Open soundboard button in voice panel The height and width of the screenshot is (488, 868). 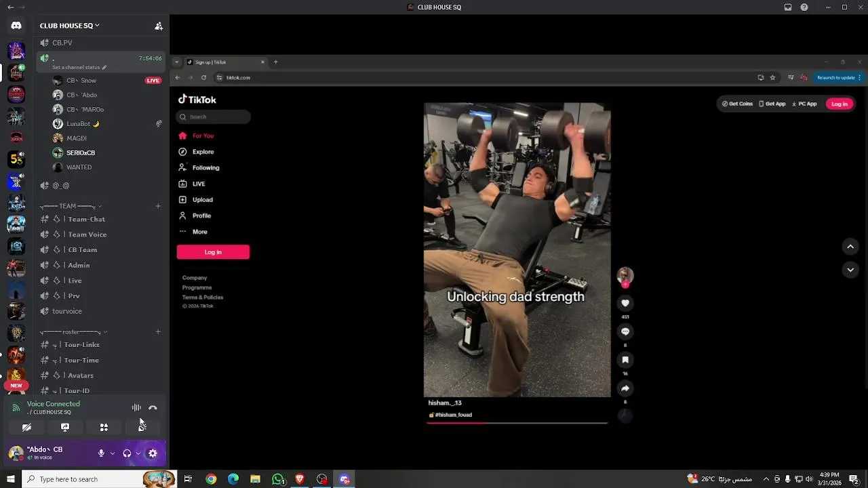[x=142, y=427]
